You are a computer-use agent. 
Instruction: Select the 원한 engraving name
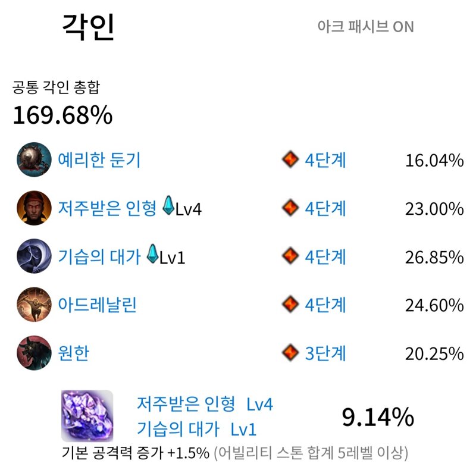(x=73, y=353)
